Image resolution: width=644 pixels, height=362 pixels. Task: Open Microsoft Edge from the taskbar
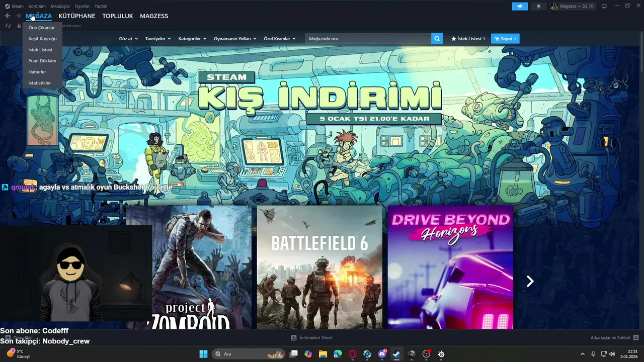point(338,354)
